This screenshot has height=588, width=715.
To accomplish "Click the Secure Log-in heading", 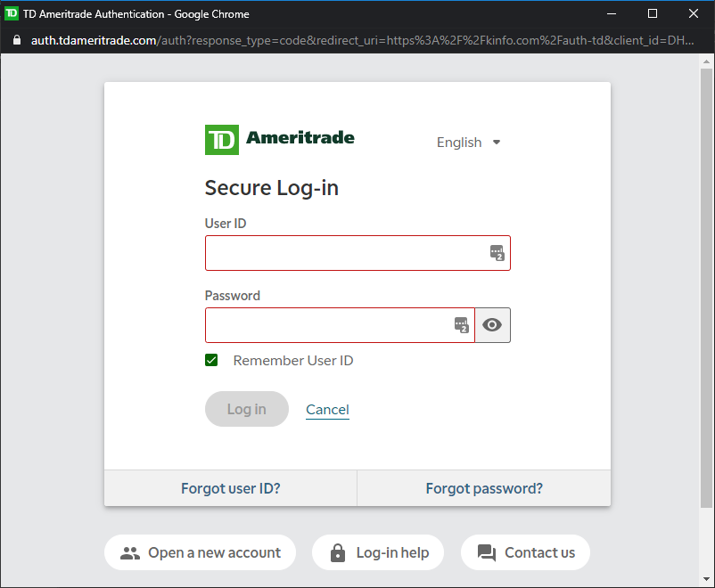I will coord(272,188).
